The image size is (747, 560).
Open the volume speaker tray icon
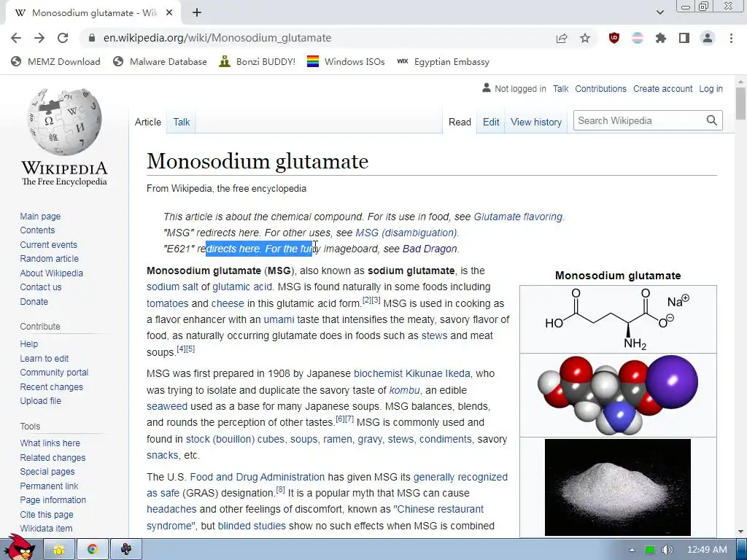(x=667, y=550)
